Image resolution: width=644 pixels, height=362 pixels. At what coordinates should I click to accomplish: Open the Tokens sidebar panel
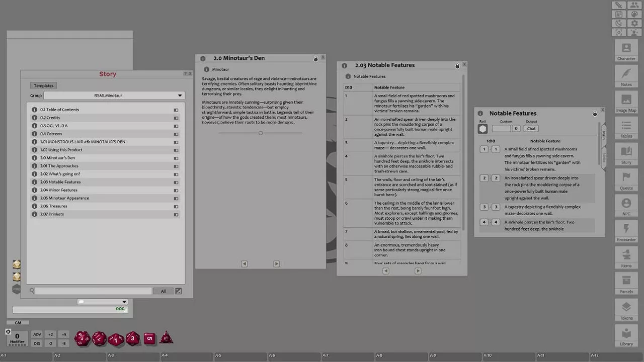[626, 309]
